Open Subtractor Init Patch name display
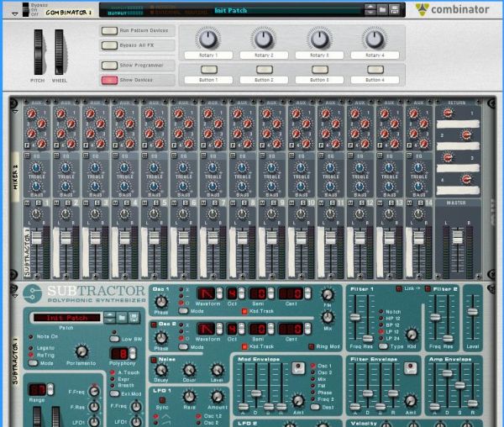 click(x=67, y=318)
